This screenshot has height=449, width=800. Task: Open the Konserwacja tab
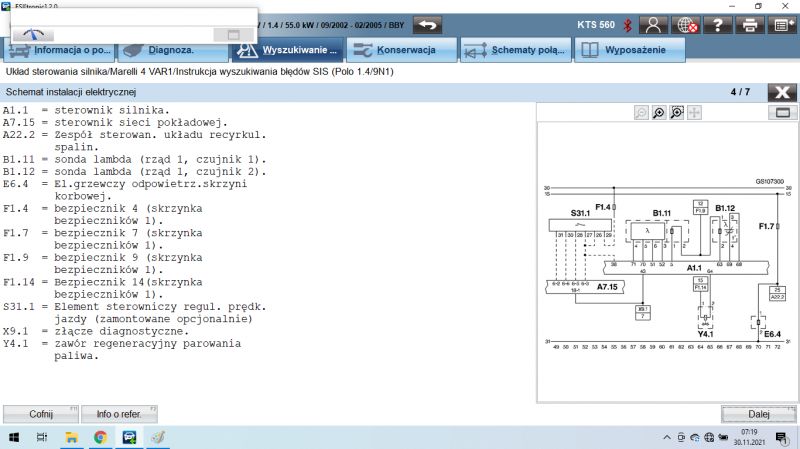pos(402,51)
